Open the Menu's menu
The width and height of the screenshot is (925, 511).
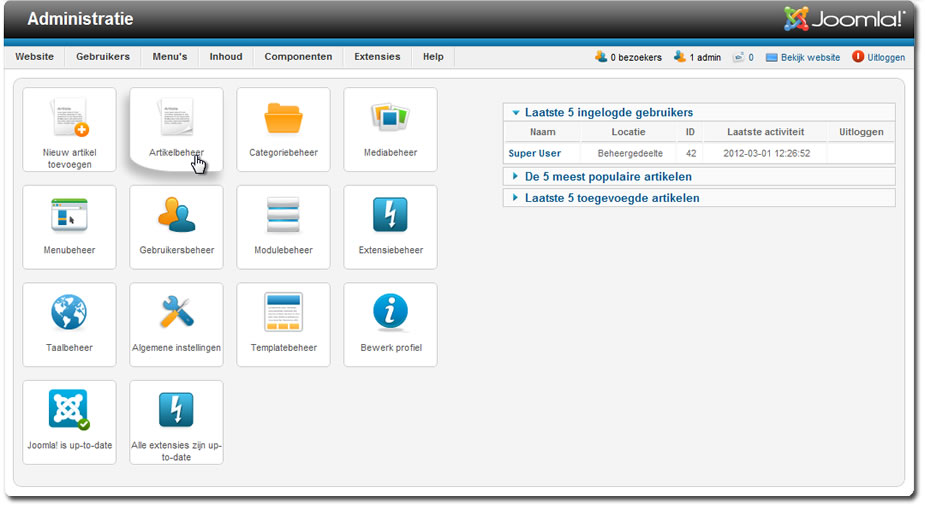pos(170,57)
